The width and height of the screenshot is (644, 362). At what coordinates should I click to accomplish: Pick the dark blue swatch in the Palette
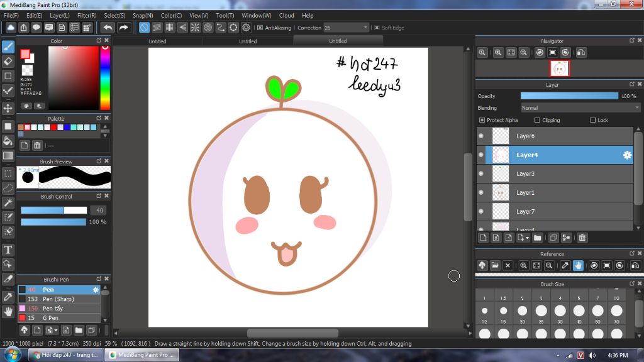[x=67, y=127]
